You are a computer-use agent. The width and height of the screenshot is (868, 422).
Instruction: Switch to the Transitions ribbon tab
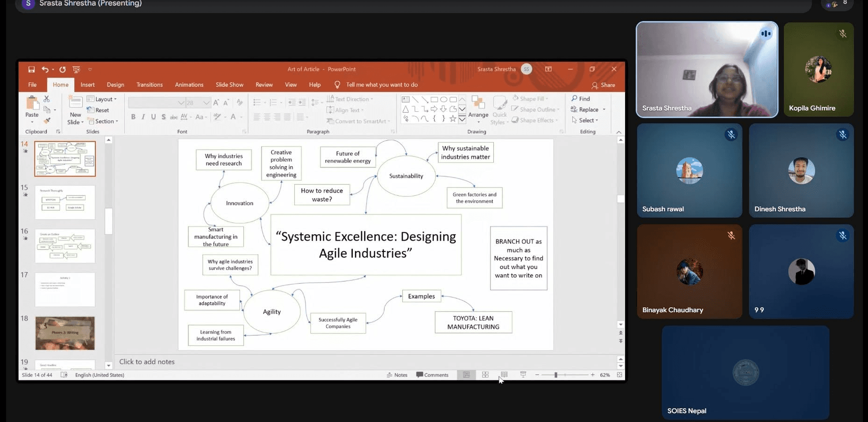pyautogui.click(x=149, y=85)
